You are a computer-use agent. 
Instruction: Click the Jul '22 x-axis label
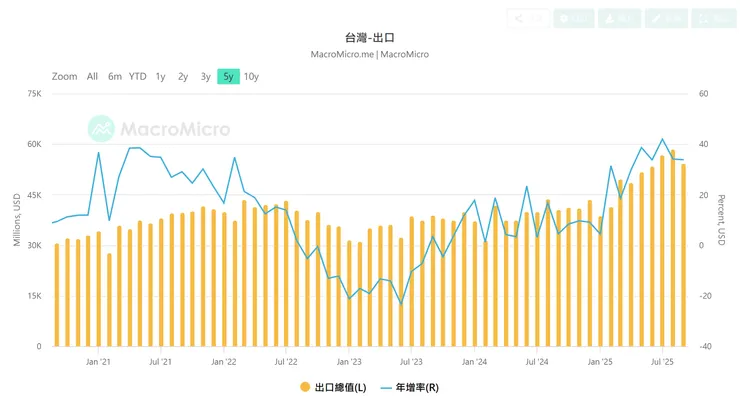286,362
